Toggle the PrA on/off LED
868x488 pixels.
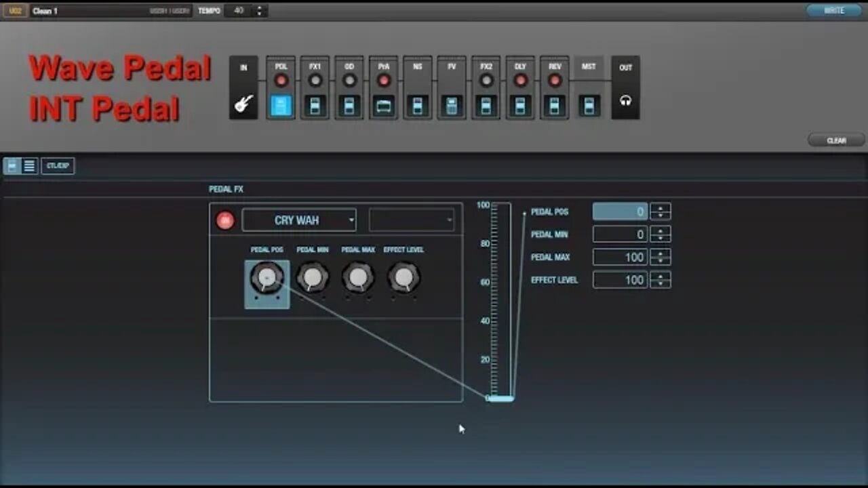383,81
